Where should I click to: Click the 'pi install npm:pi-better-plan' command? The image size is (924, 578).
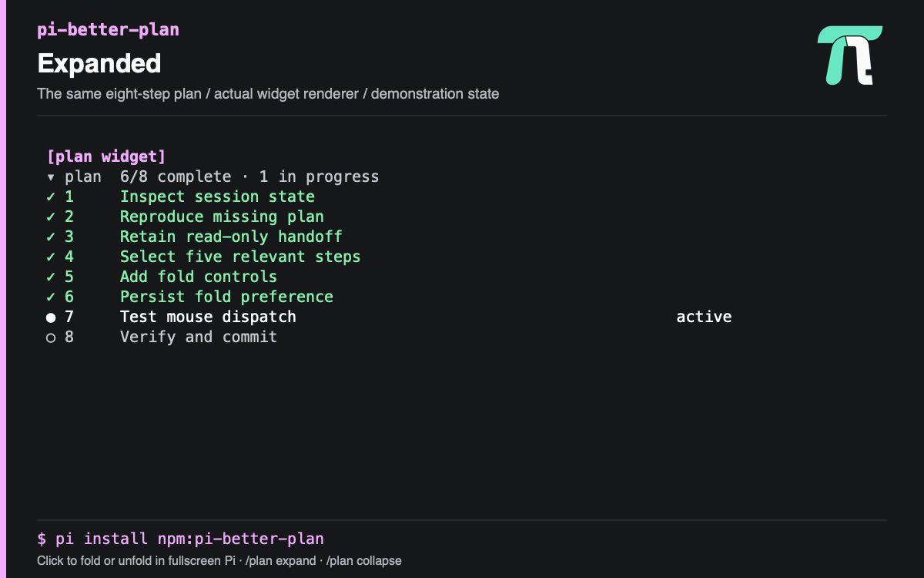(x=189, y=539)
